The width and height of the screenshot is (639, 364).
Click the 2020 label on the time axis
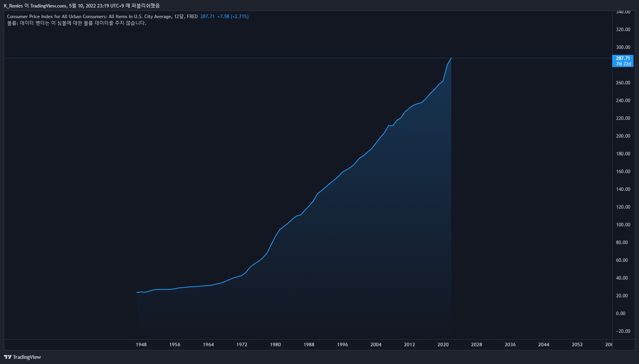pyautogui.click(x=443, y=345)
